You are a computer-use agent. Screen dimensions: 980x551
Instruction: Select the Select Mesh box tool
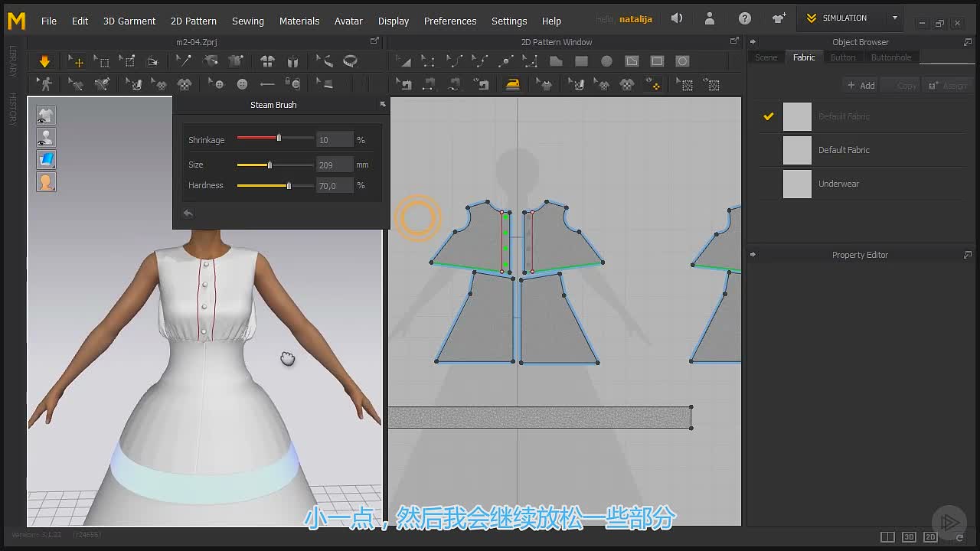(x=102, y=61)
